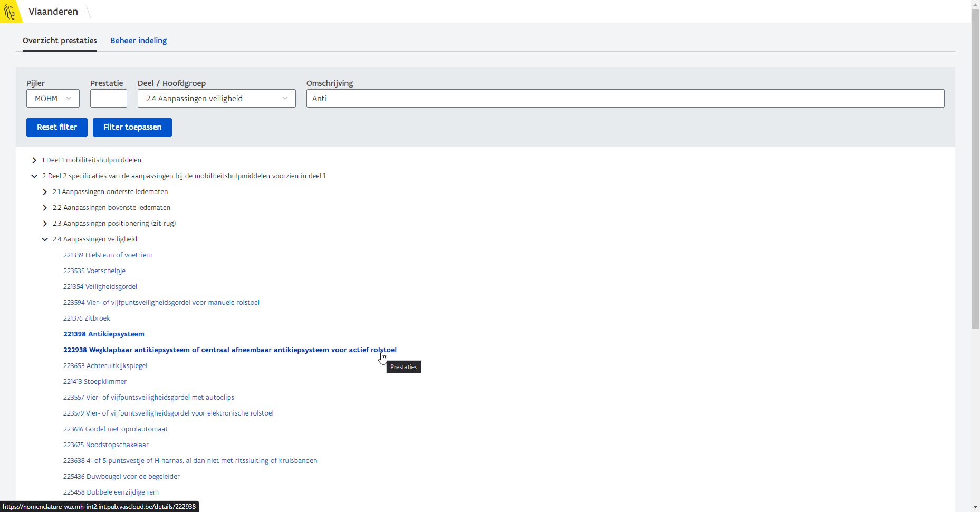Focus the Prestatie input field
The image size is (980, 512).
109,99
